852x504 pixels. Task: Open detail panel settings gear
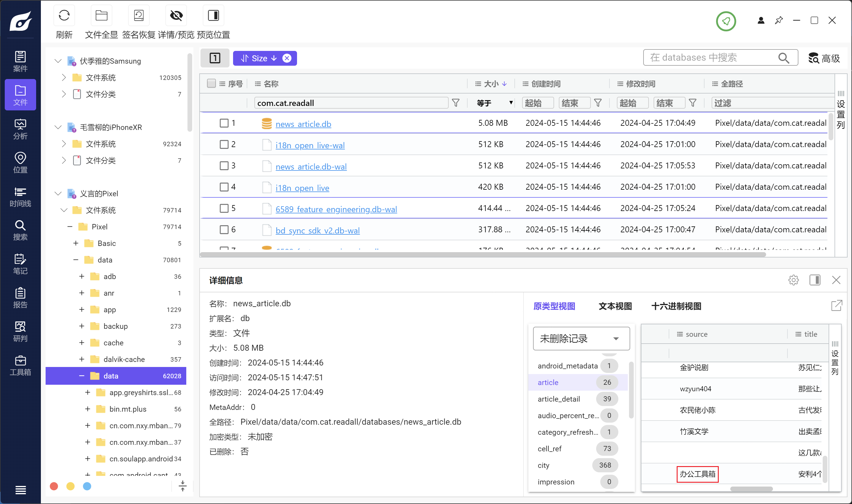[793, 280]
